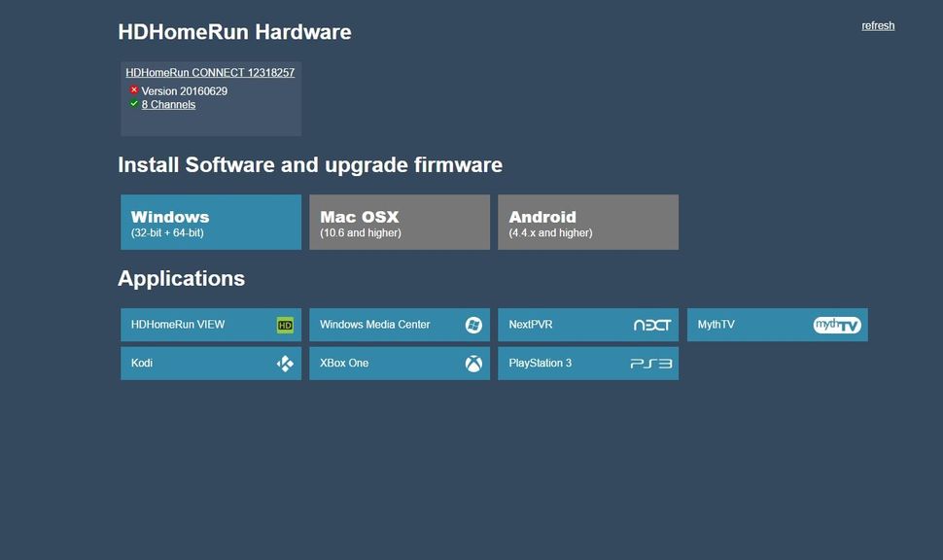Open the NextPVR application tile

tap(588, 325)
